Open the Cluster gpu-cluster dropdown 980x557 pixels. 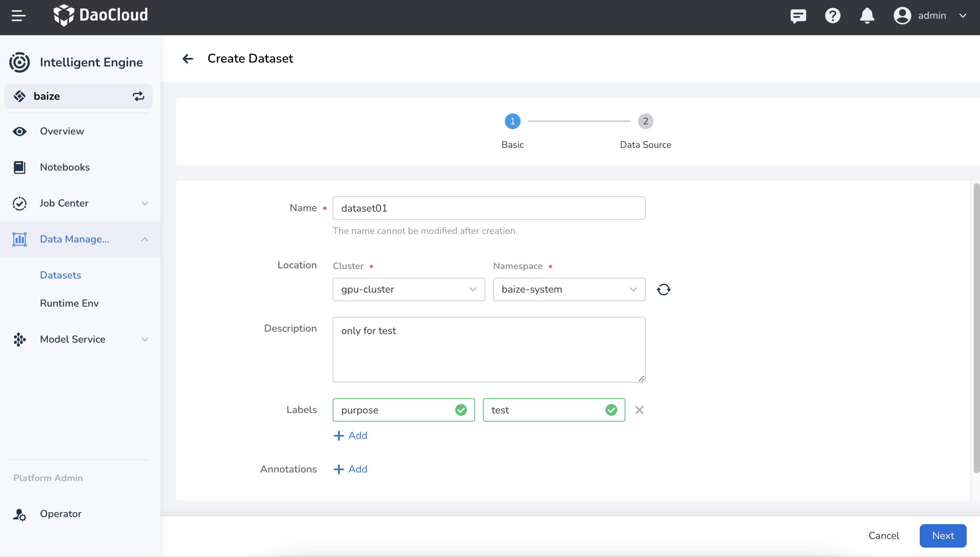(x=408, y=289)
